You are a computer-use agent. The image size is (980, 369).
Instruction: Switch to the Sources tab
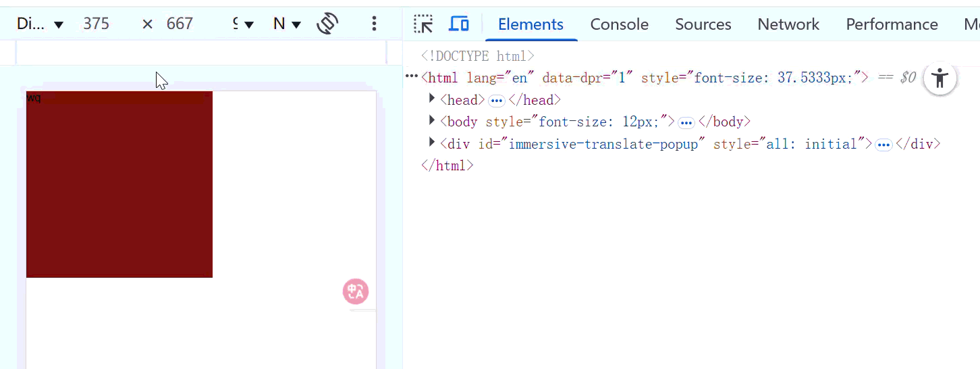click(703, 24)
